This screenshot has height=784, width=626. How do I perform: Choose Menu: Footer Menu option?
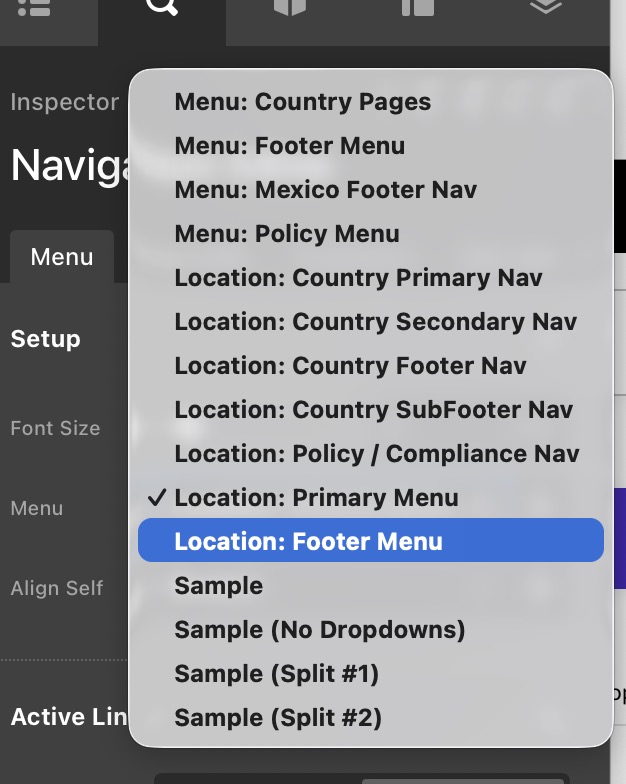coord(370,146)
